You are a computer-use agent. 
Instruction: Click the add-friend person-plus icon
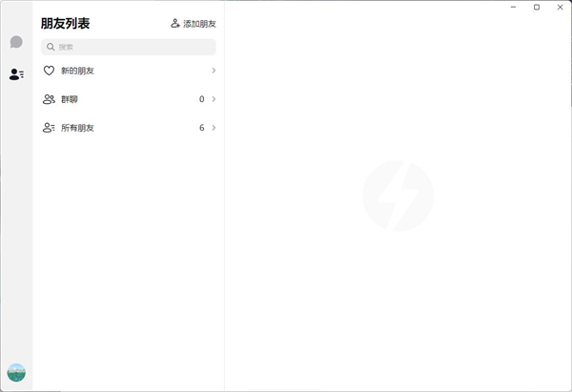pos(175,23)
